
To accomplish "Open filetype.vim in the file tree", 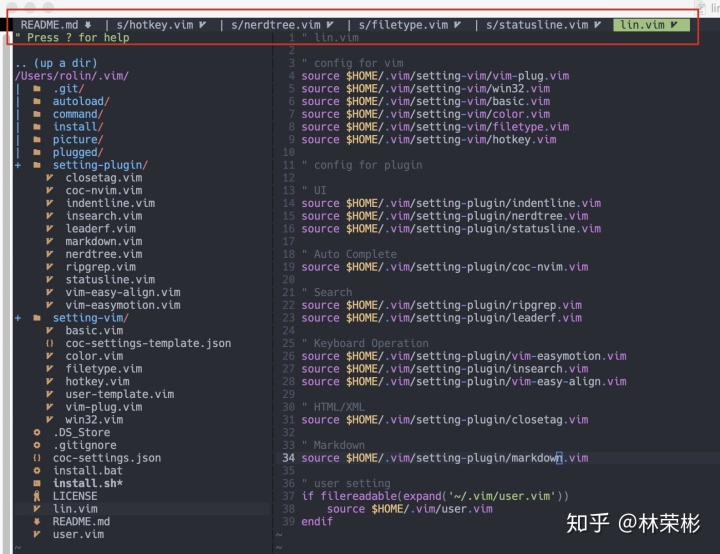I will point(104,368).
